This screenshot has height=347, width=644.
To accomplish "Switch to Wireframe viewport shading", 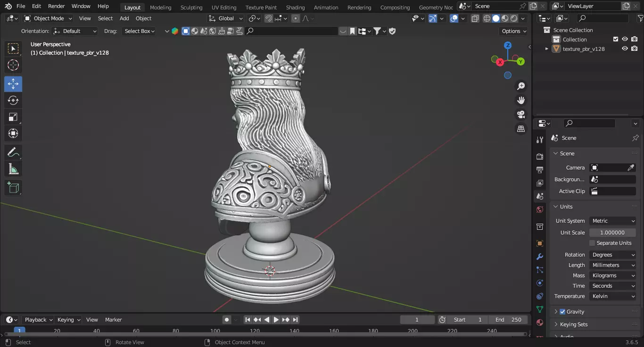I will pyautogui.click(x=487, y=18).
